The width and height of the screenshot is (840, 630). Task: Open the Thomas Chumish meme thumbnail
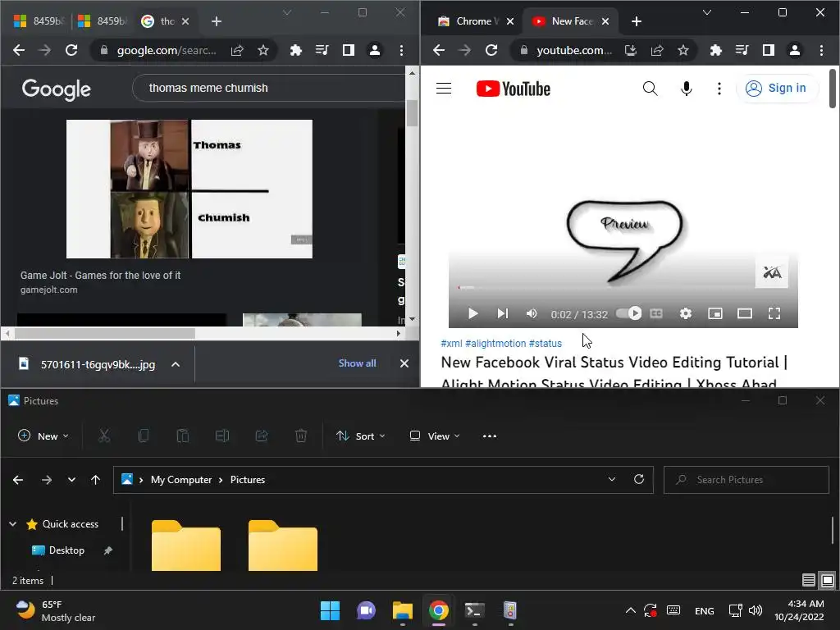(189, 189)
